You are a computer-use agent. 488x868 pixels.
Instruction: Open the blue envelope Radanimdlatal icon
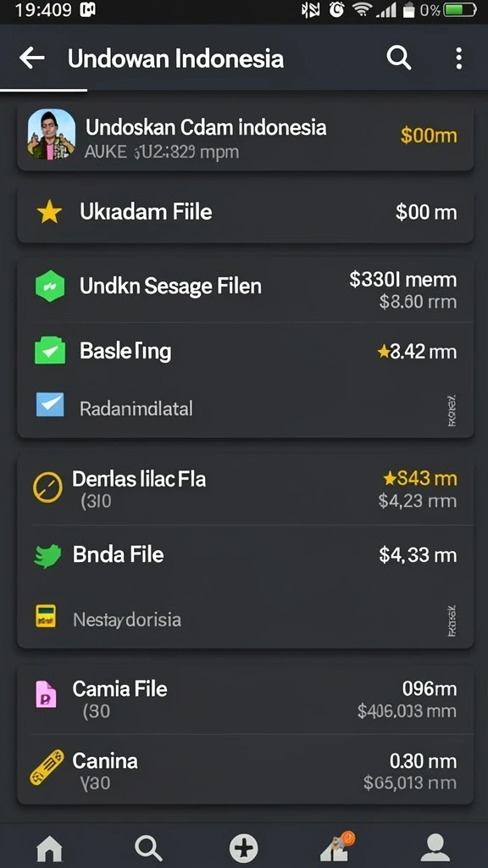click(x=50, y=404)
